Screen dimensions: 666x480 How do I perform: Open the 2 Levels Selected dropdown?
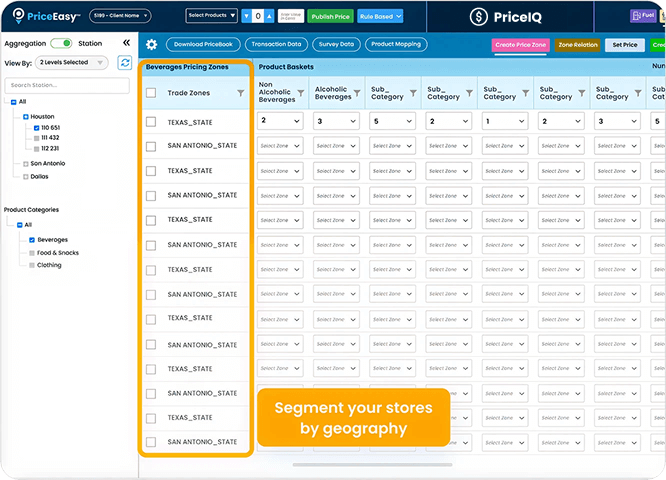(x=74, y=62)
